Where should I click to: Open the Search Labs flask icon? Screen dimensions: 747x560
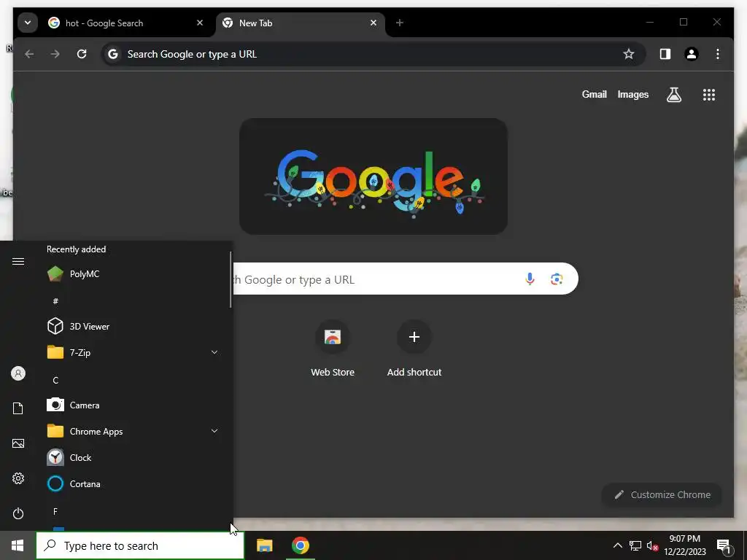pyautogui.click(x=673, y=95)
